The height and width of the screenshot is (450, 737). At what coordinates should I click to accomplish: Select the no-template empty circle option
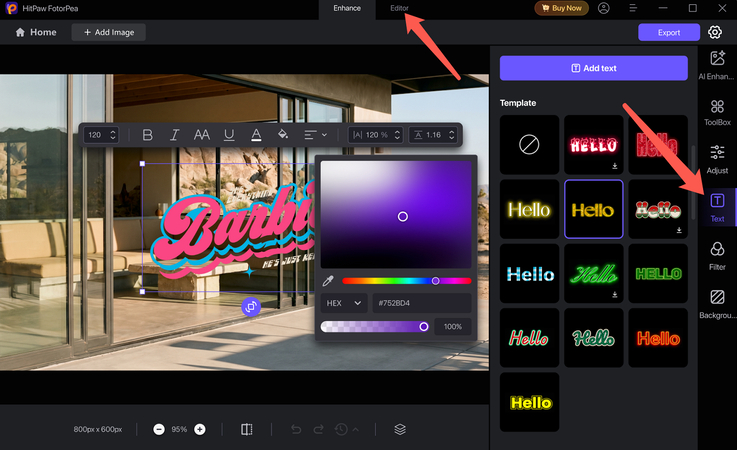(x=529, y=144)
